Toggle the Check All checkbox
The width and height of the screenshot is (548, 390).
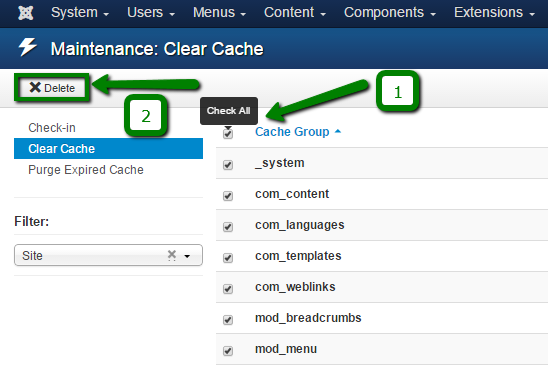click(228, 133)
